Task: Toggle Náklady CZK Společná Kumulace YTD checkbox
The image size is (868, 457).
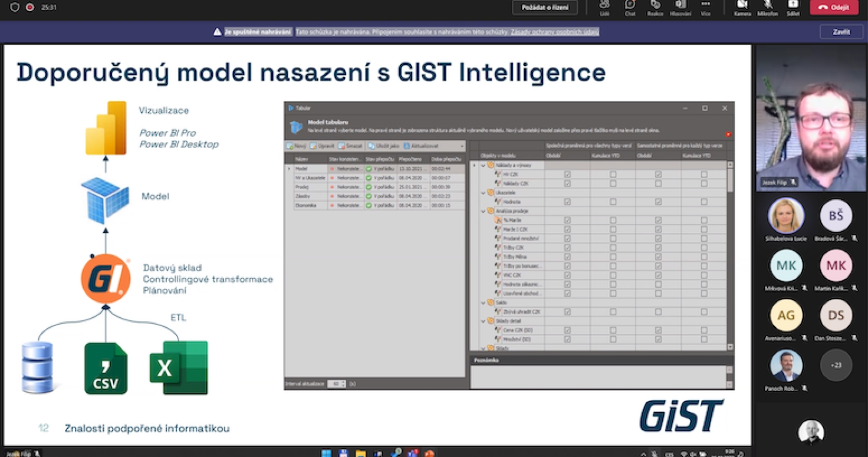Action: click(x=613, y=183)
